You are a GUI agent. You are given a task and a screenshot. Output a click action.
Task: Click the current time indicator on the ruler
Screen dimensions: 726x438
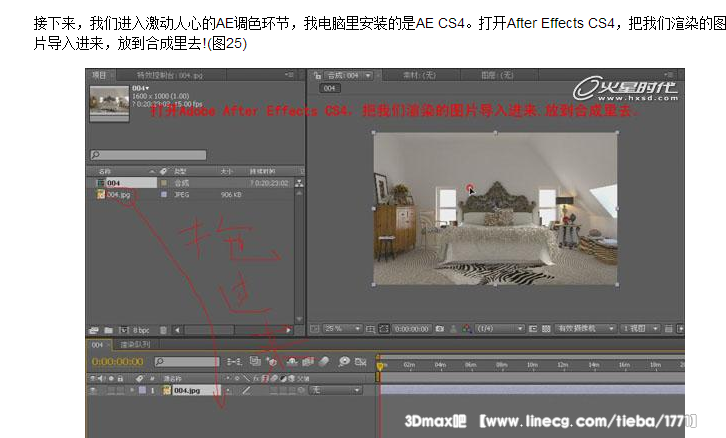pos(380,366)
